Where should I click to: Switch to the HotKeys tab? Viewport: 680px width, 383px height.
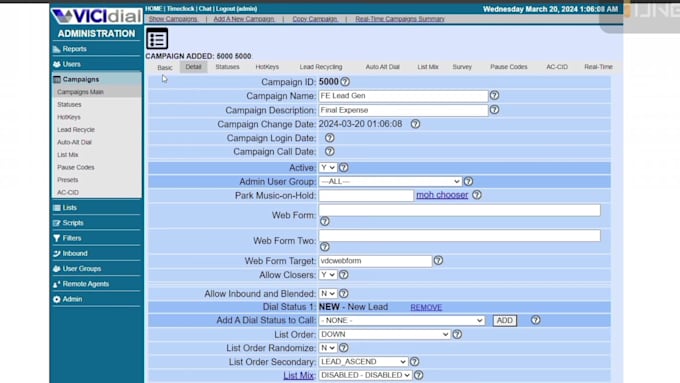[x=267, y=67]
